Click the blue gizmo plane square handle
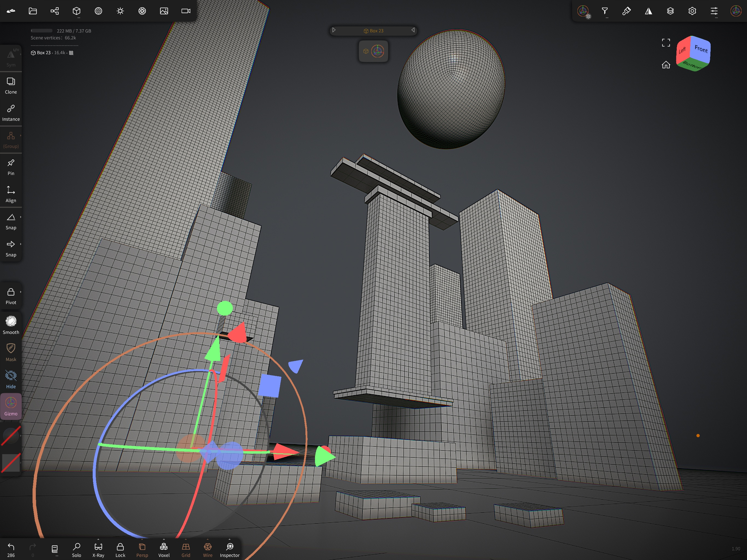This screenshot has width=747, height=560. (270, 385)
